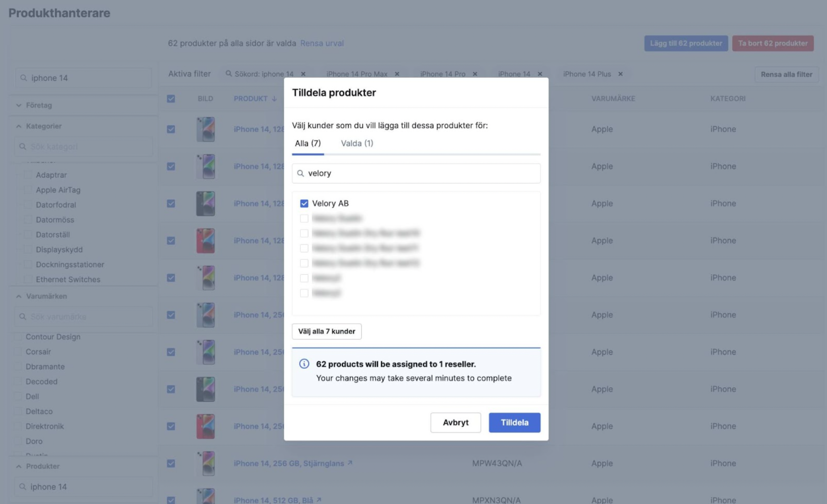Check the Dell brand checkbox
The height and width of the screenshot is (504, 827).
tap(18, 396)
